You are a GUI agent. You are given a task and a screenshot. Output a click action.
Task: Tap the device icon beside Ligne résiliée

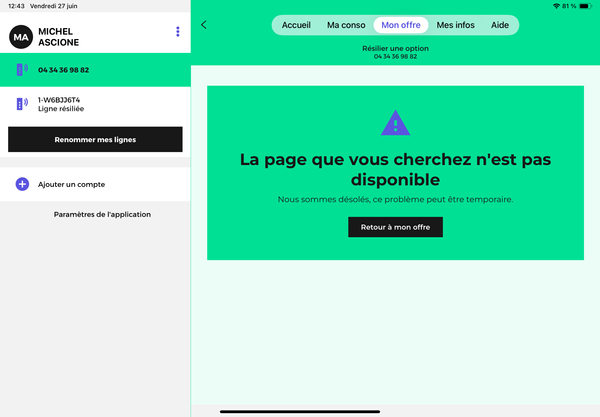pos(21,104)
